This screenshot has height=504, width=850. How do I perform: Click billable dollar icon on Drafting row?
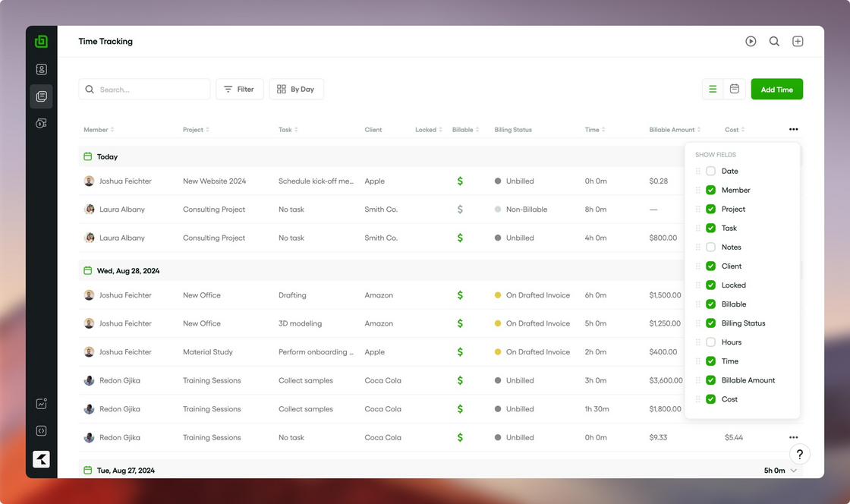pos(460,295)
